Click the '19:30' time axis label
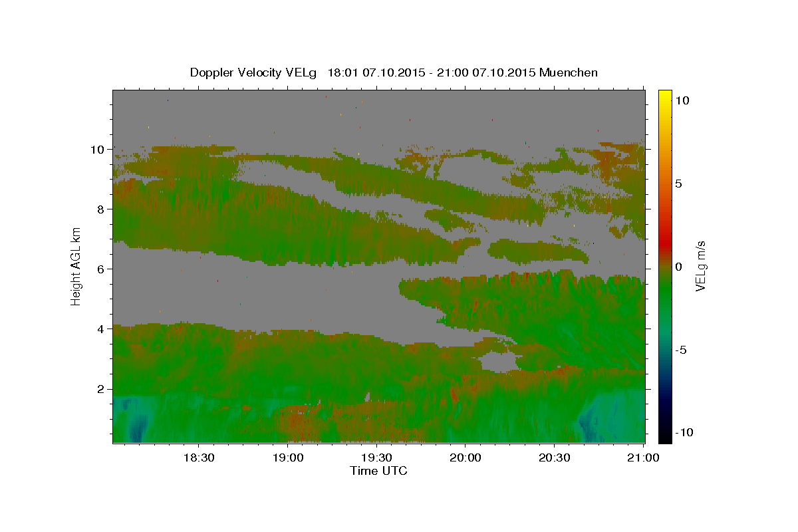The width and height of the screenshot is (798, 532). click(376, 458)
